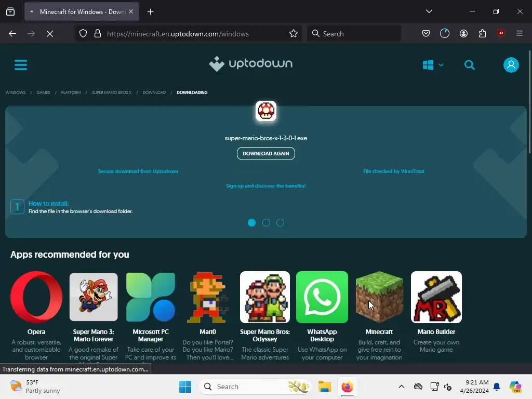The image size is (532, 399).
Task: Open the user account profile icon
Action: point(511,65)
